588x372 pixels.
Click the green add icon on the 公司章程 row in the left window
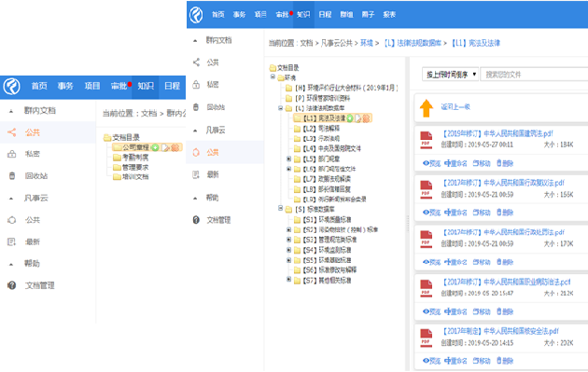[x=155, y=147]
